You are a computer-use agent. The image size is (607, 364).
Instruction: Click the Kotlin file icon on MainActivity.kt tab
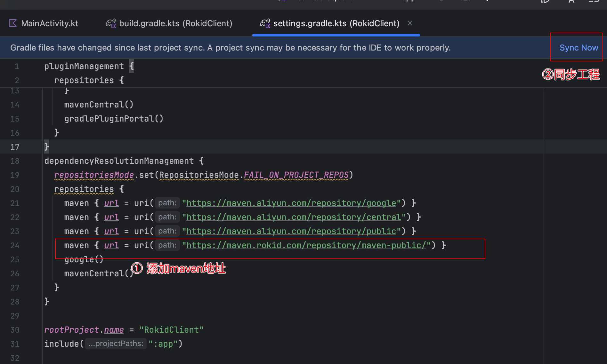point(13,23)
